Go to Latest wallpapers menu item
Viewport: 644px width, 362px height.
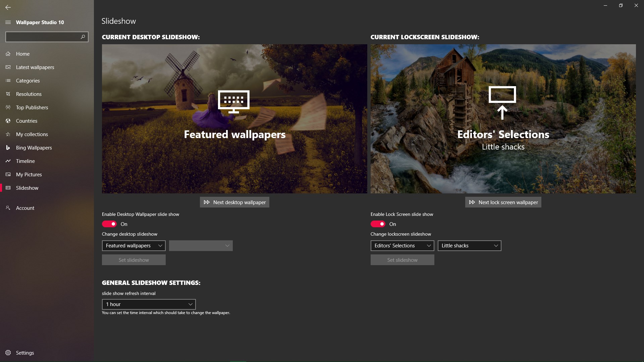35,67
